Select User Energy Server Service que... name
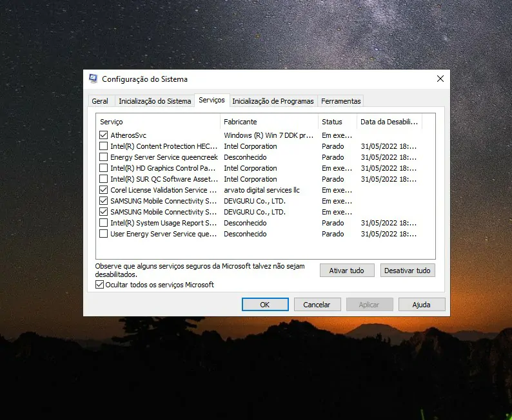 (x=163, y=234)
